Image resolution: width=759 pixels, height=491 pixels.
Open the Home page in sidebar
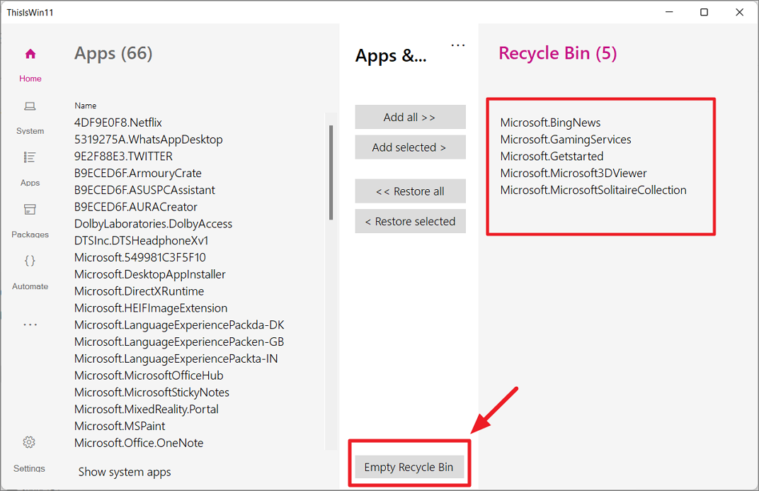(x=30, y=64)
